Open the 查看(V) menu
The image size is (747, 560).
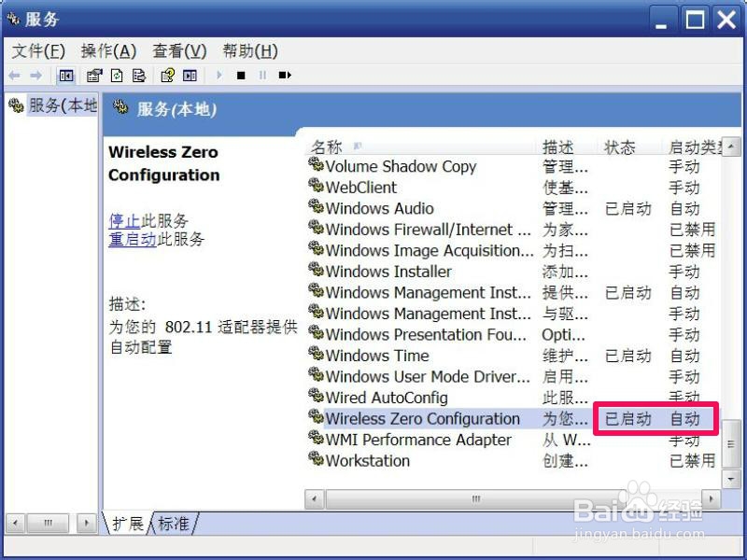179,50
